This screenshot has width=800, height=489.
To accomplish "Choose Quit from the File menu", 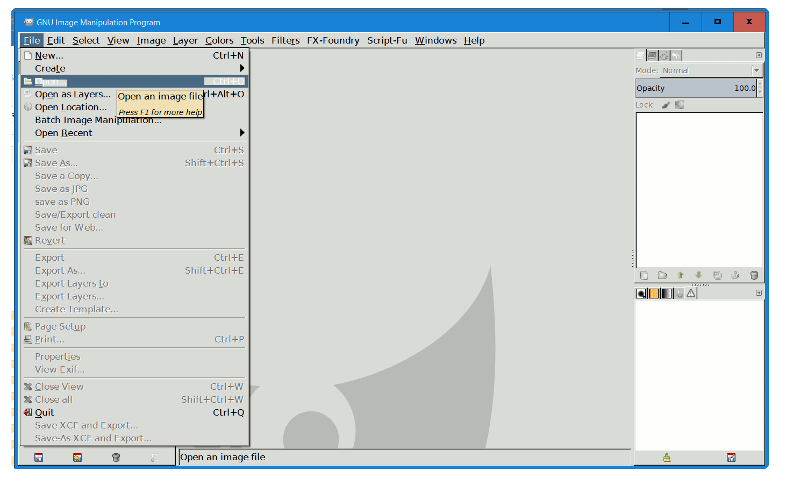I will point(135,412).
